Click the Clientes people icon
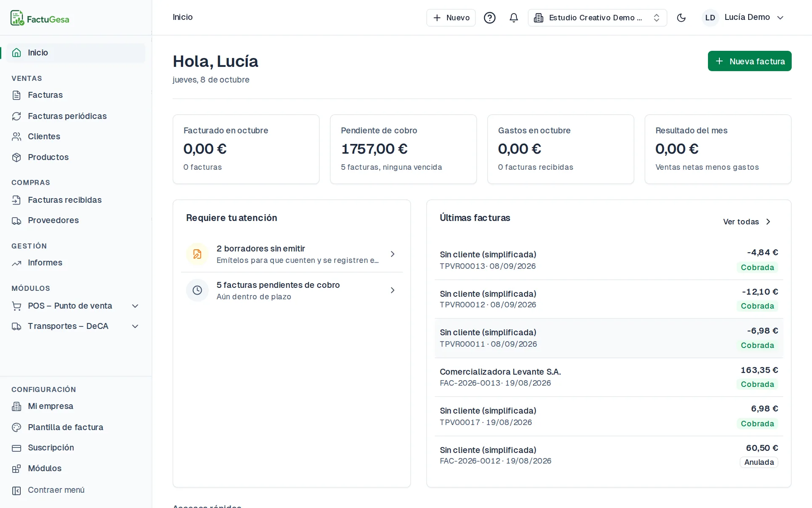This screenshot has height=508, width=812. coord(16,136)
